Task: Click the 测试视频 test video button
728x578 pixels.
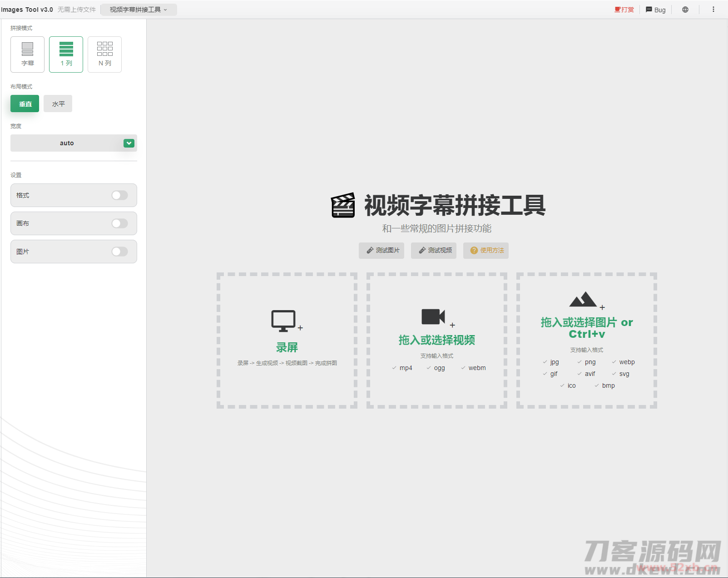Action: click(434, 251)
